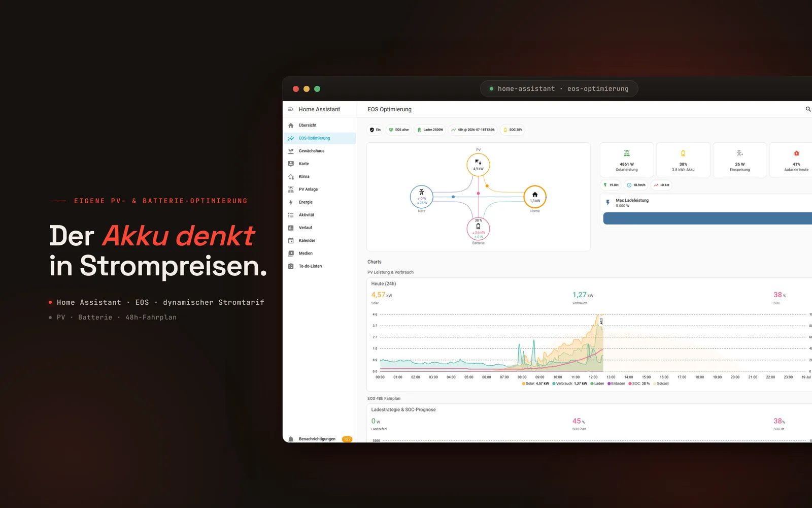Toggle the Solcast legend entry in chart
The image size is (812, 508).
[661, 384]
